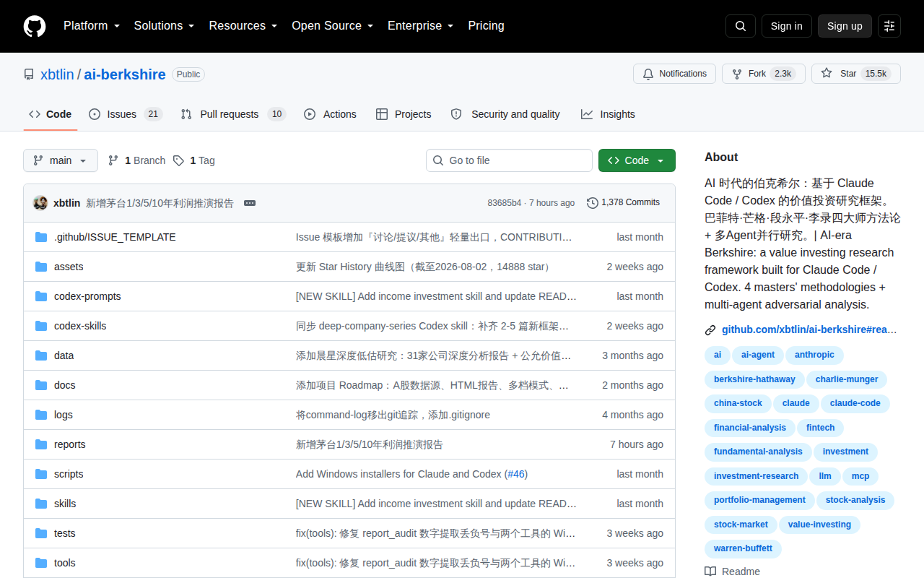The height and width of the screenshot is (578, 924).
Task: Open the #46 pull request link
Action: (x=515, y=474)
